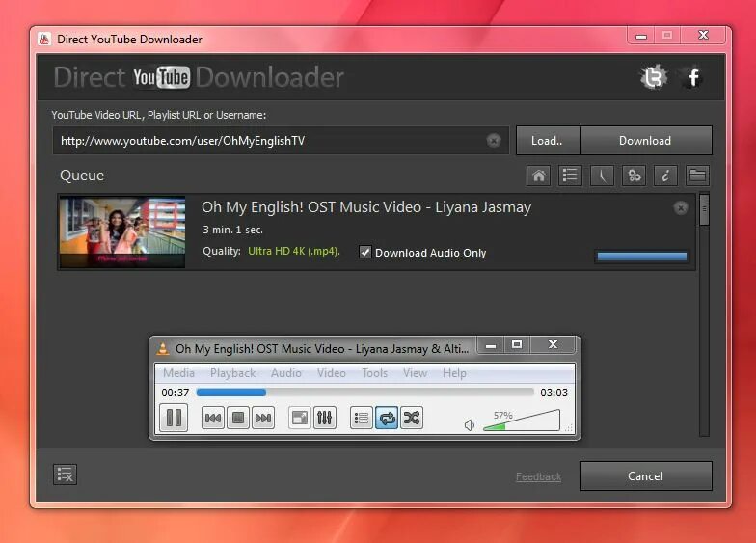The width and height of the screenshot is (756, 543).
Task: Open the Facebook icon in header
Action: pos(693,77)
